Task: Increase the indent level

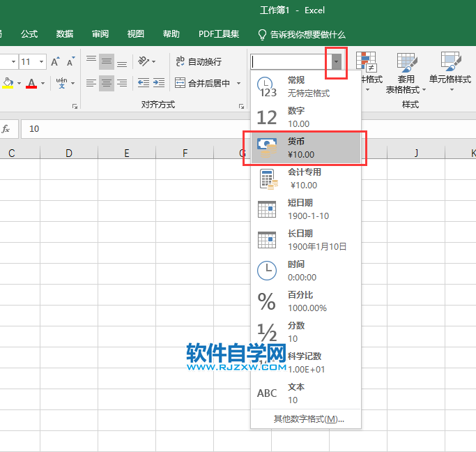Action: coord(159,83)
